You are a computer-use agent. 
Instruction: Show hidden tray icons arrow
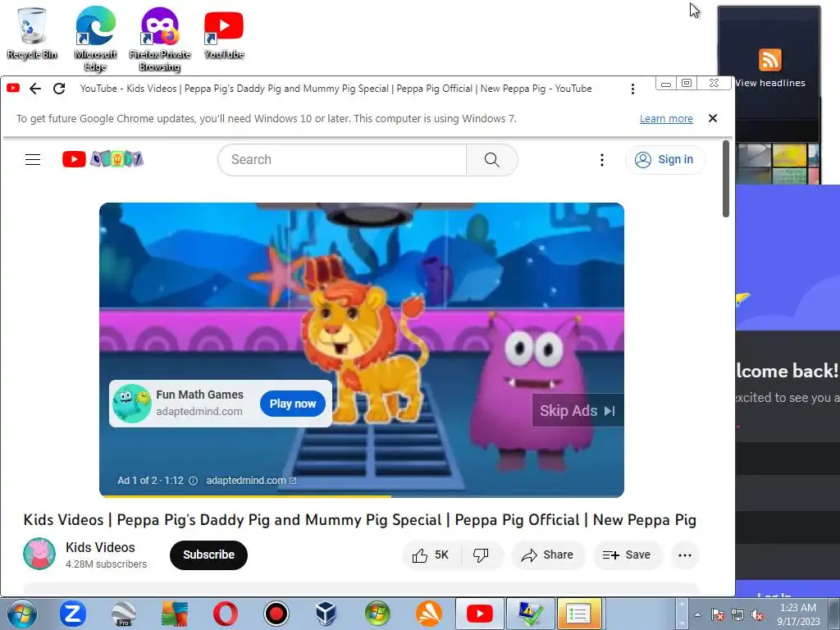coord(697,614)
